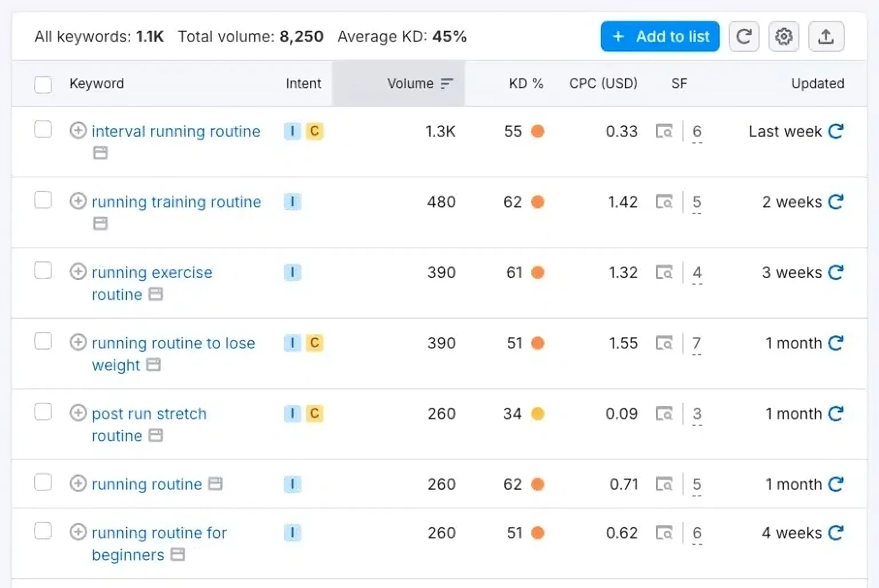Toggle the select-all checkbox in header
The height and width of the screenshot is (588, 879).
(43, 84)
